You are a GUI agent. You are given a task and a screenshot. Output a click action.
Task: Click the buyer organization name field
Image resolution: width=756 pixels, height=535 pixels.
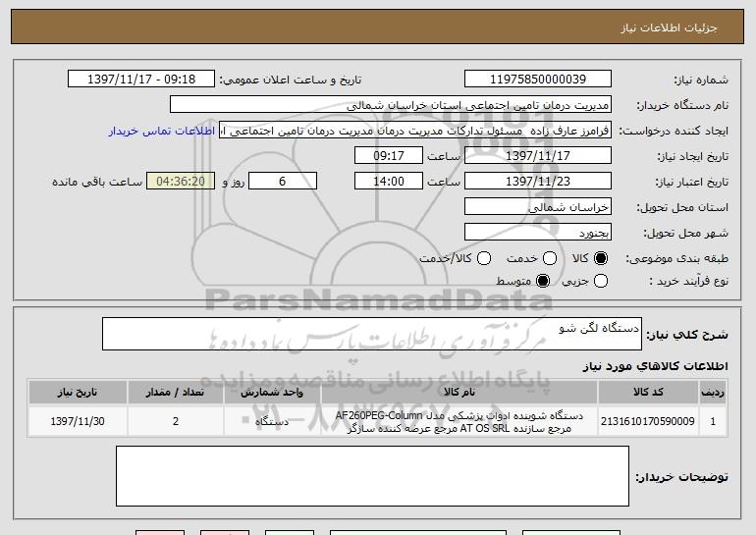(x=391, y=105)
